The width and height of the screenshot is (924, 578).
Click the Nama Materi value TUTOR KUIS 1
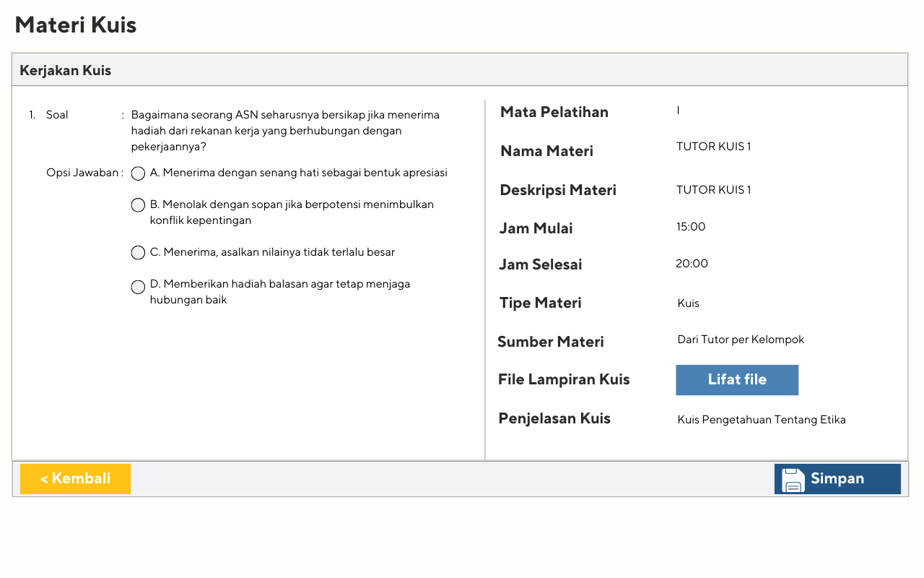(x=713, y=147)
